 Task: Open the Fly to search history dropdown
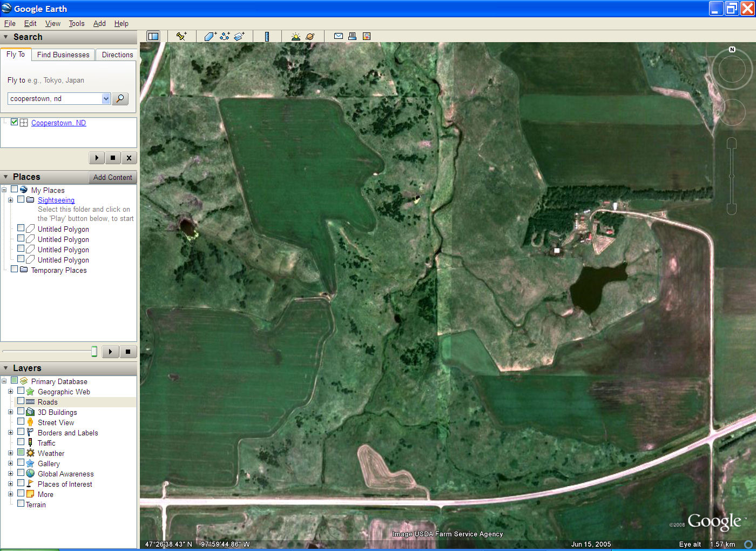coord(106,98)
